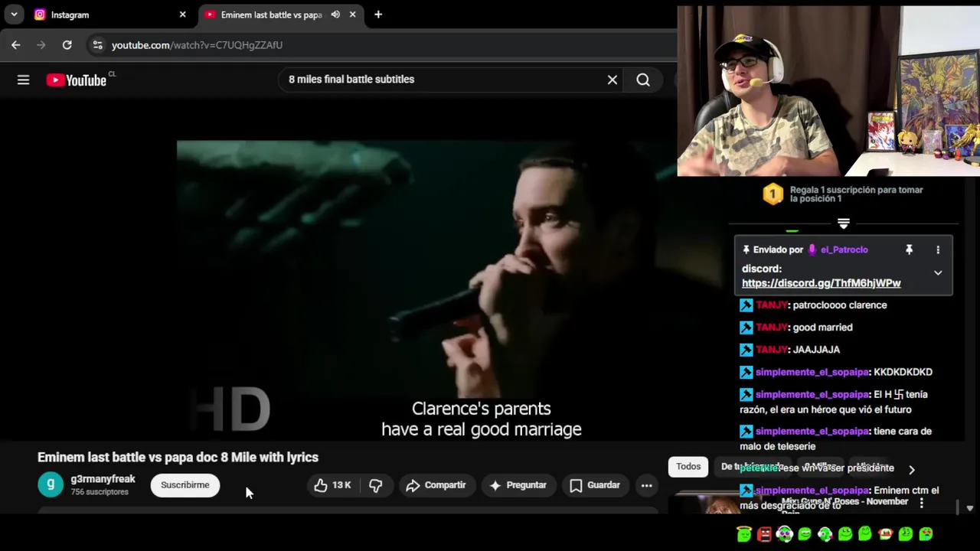The height and width of the screenshot is (551, 980).
Task: Open the YouTube hamburger guide menu
Action: [23, 80]
